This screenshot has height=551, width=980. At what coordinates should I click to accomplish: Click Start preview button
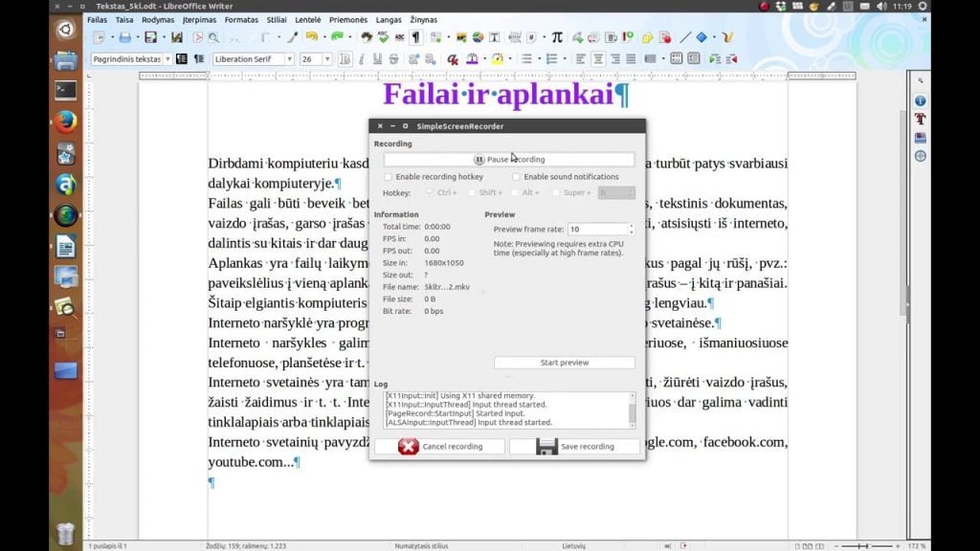click(x=565, y=363)
